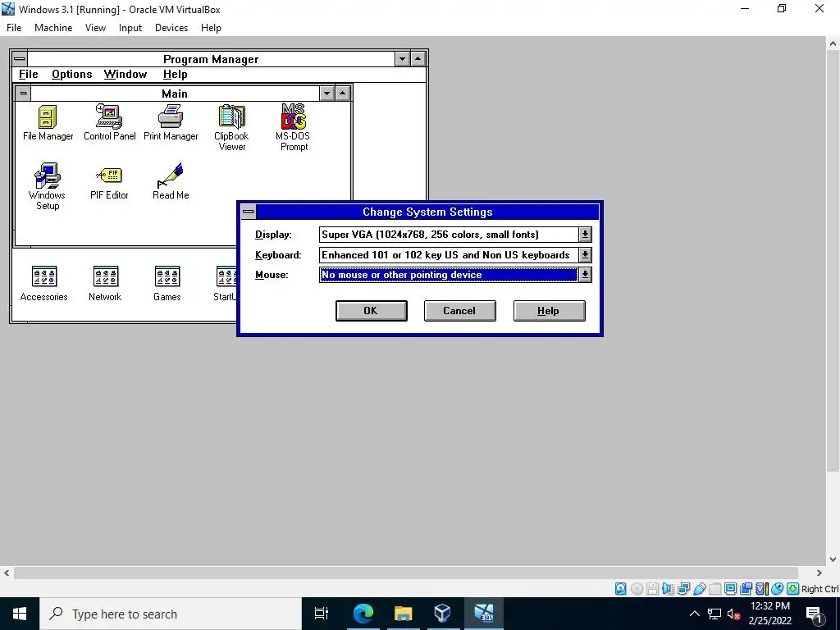Click the recording indicator in status bar
Image resolution: width=840 pixels, height=630 pixels.
click(746, 589)
